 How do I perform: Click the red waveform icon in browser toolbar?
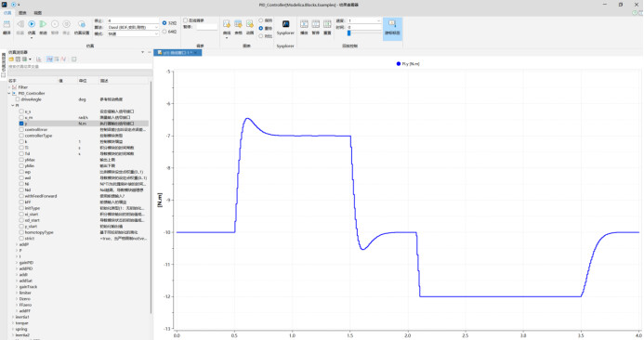[63, 59]
